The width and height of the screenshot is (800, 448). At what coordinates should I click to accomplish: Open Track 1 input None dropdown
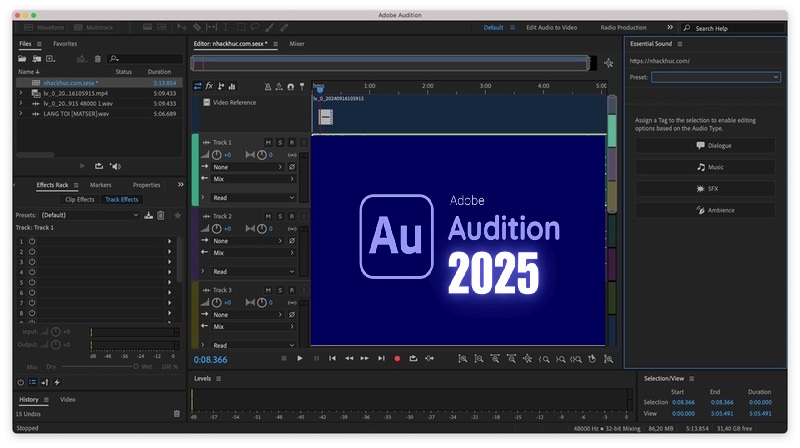247,167
